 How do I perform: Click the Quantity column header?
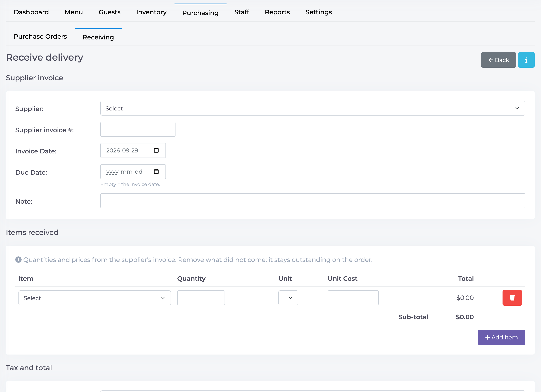[x=191, y=279]
